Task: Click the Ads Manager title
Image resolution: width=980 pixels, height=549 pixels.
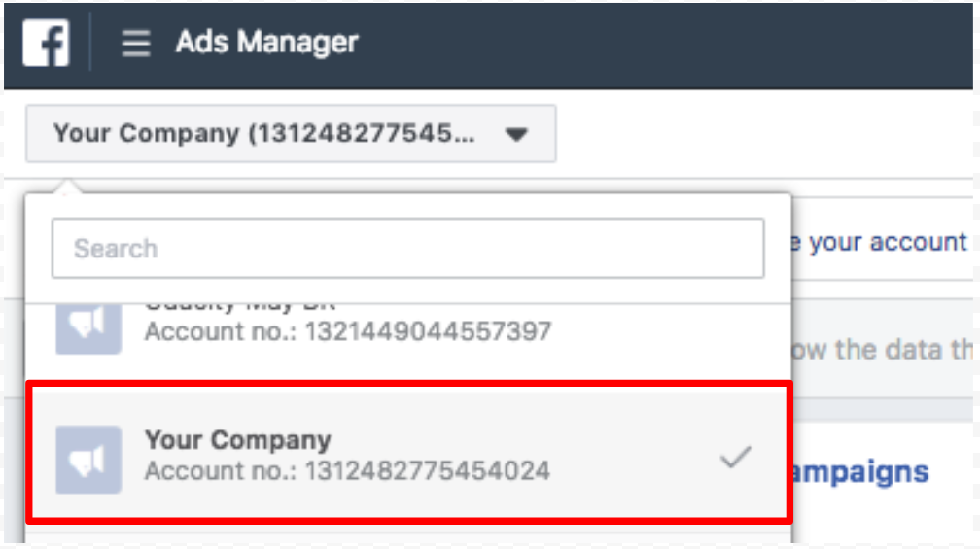Action: coord(266,43)
